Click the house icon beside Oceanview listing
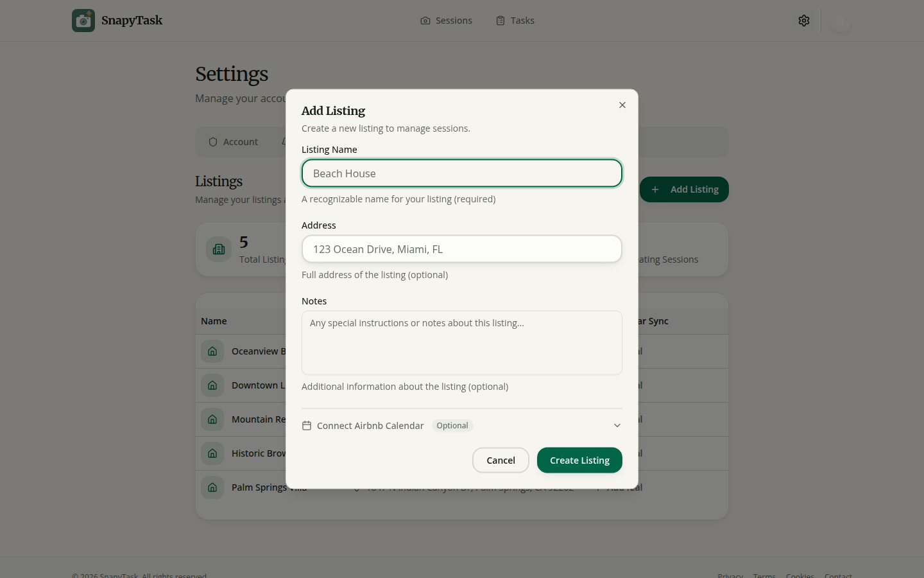 (212, 351)
